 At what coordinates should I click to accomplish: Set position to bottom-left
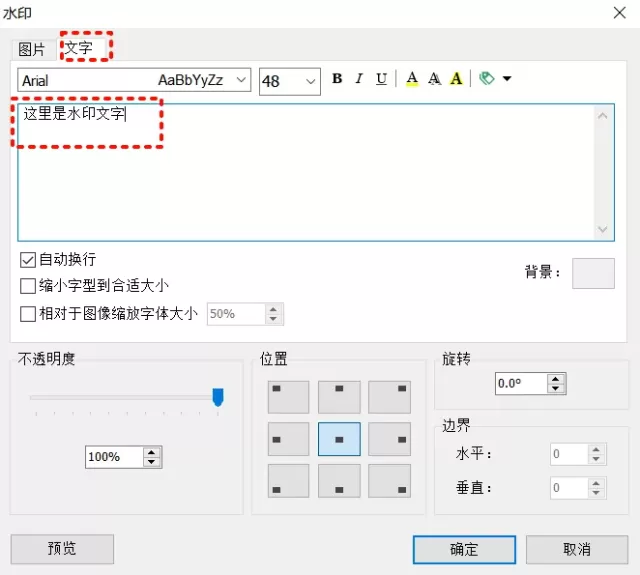click(288, 481)
